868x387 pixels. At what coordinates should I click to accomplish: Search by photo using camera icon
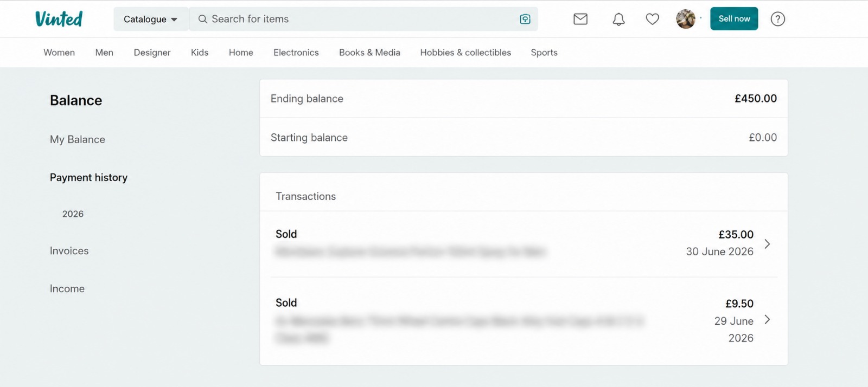point(525,19)
